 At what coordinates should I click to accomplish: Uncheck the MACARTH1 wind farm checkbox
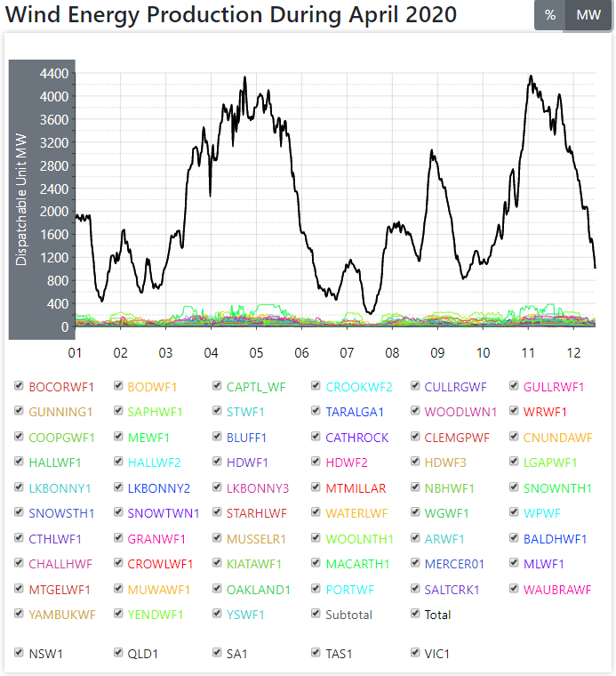tap(317, 564)
